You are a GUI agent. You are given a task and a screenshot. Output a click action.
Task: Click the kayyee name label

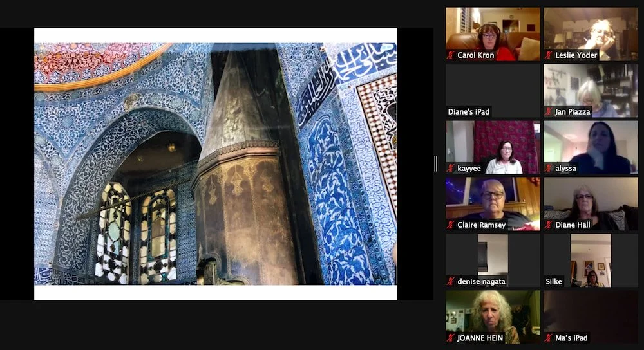pyautogui.click(x=469, y=168)
